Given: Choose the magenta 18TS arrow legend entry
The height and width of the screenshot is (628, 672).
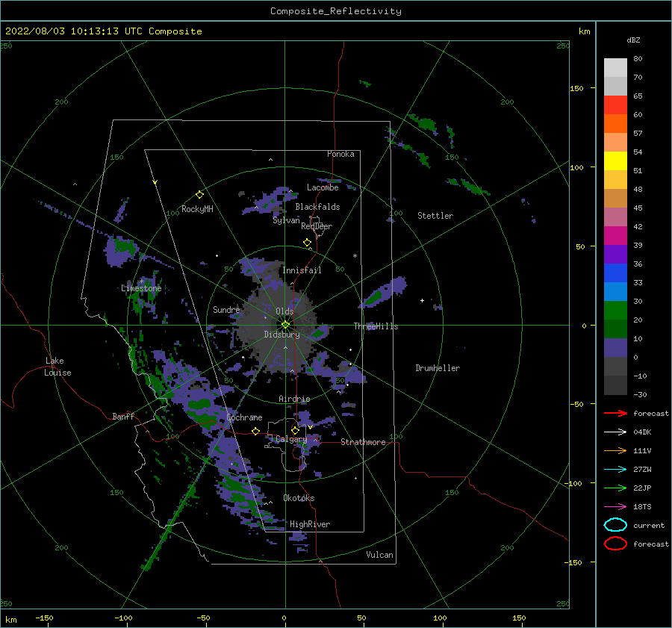Looking at the screenshot, I should [615, 507].
